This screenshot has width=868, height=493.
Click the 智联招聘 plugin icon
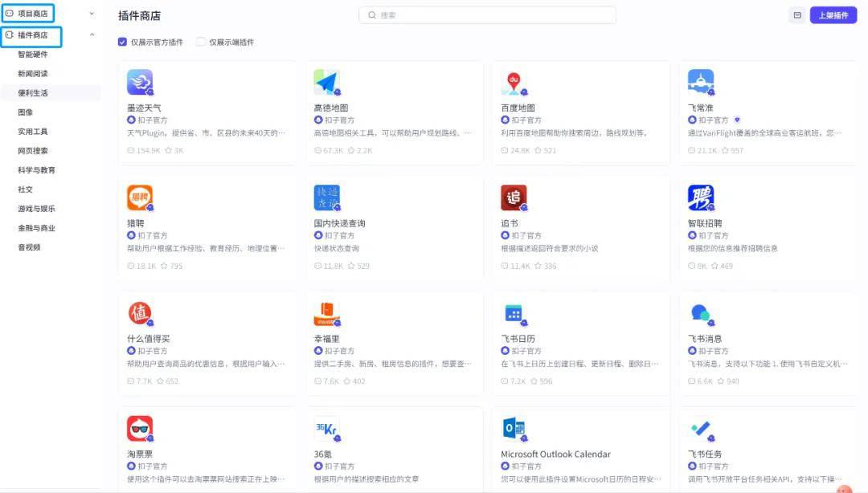701,197
